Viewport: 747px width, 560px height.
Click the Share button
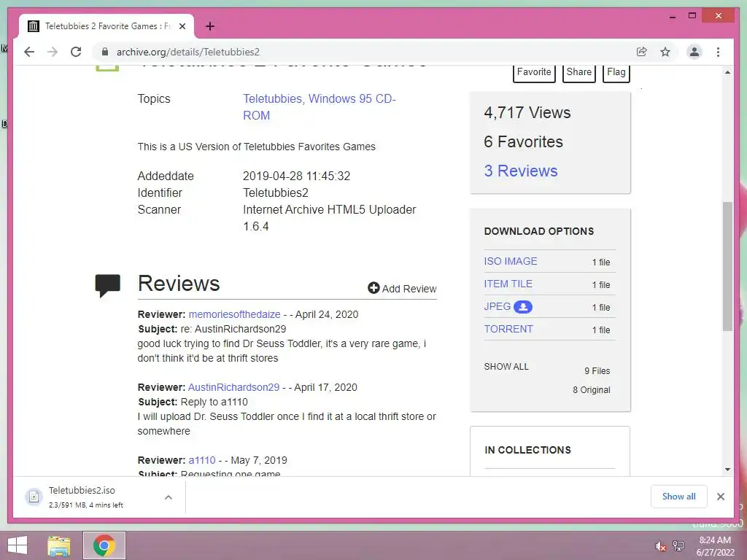click(578, 72)
